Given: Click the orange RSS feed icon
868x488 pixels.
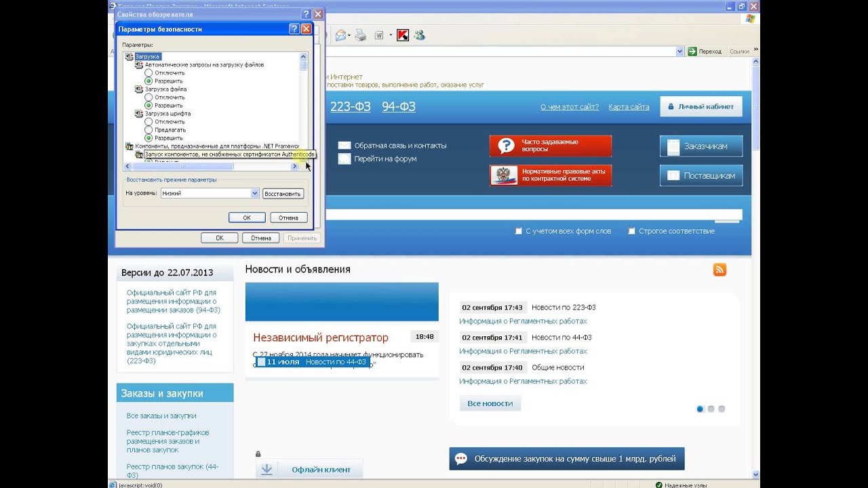Looking at the screenshot, I should tap(719, 270).
